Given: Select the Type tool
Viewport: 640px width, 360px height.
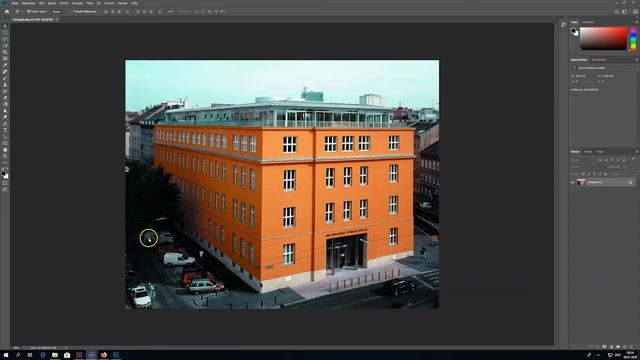Looking at the screenshot, I should point(5,130).
